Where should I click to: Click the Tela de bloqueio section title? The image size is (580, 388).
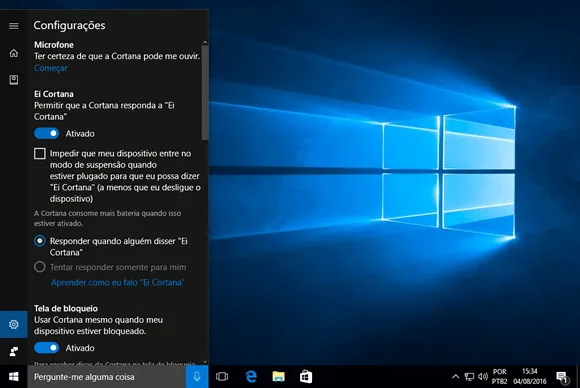point(66,308)
